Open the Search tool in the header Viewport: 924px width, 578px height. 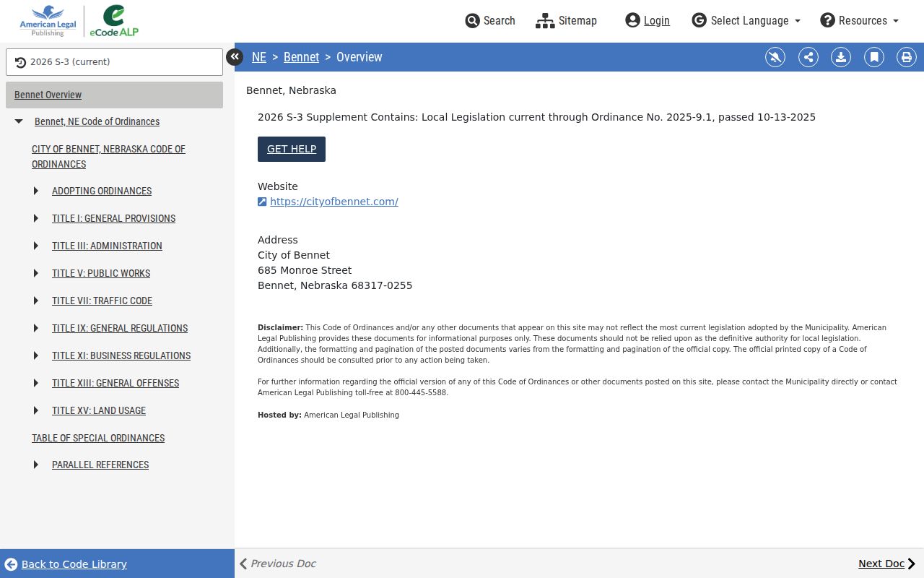[490, 21]
